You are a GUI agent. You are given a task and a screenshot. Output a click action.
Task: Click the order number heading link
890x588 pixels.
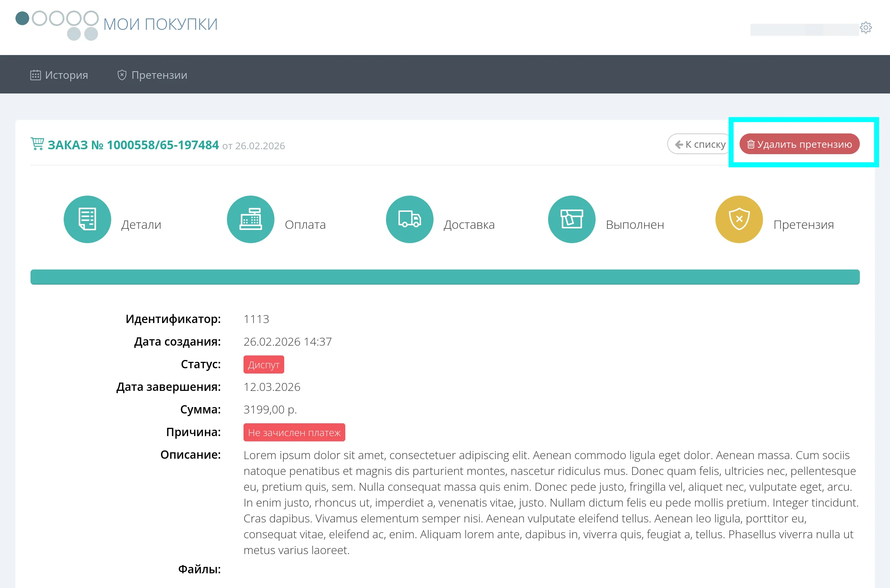(x=133, y=145)
